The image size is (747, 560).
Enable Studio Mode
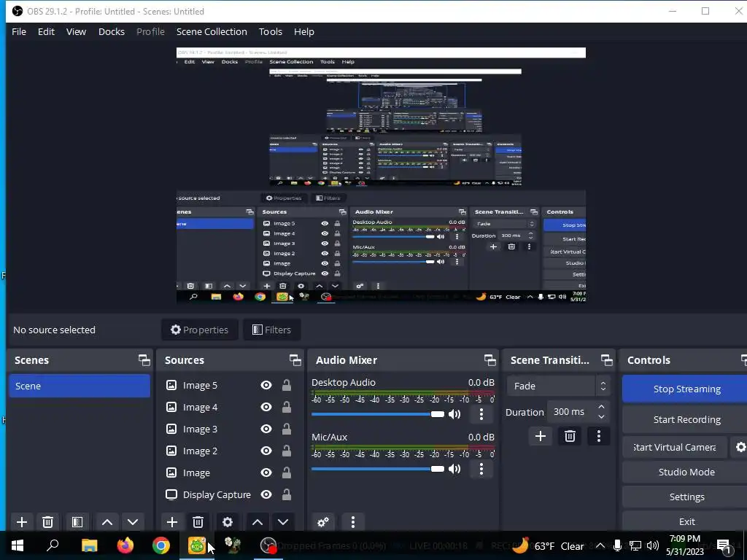pos(686,472)
